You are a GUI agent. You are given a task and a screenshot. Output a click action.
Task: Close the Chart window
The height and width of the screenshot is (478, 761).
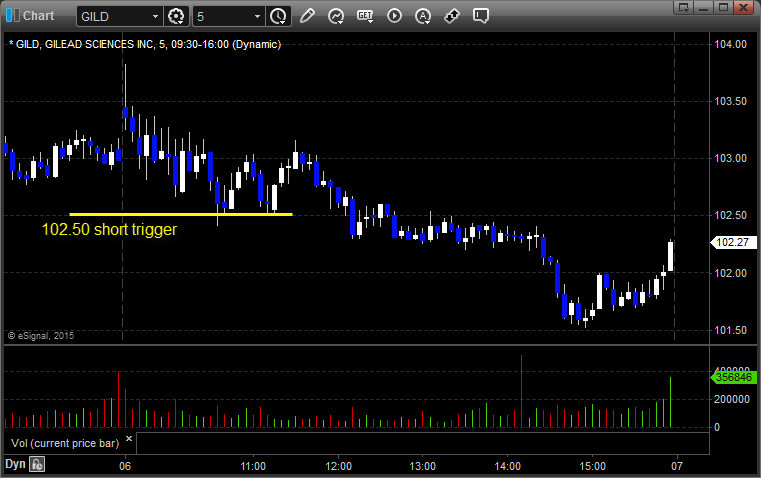coord(743,7)
